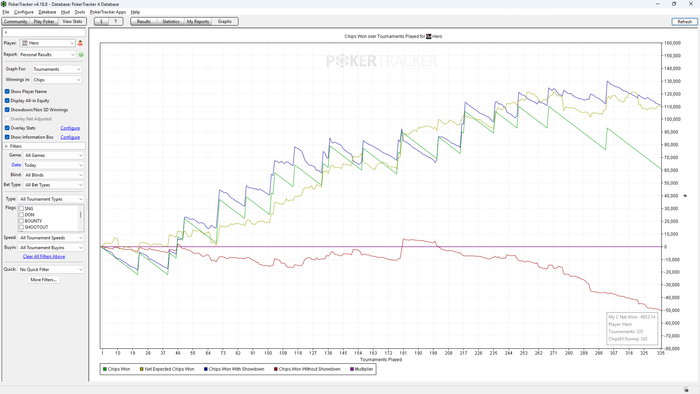Collapse the Filters section

coord(6,146)
